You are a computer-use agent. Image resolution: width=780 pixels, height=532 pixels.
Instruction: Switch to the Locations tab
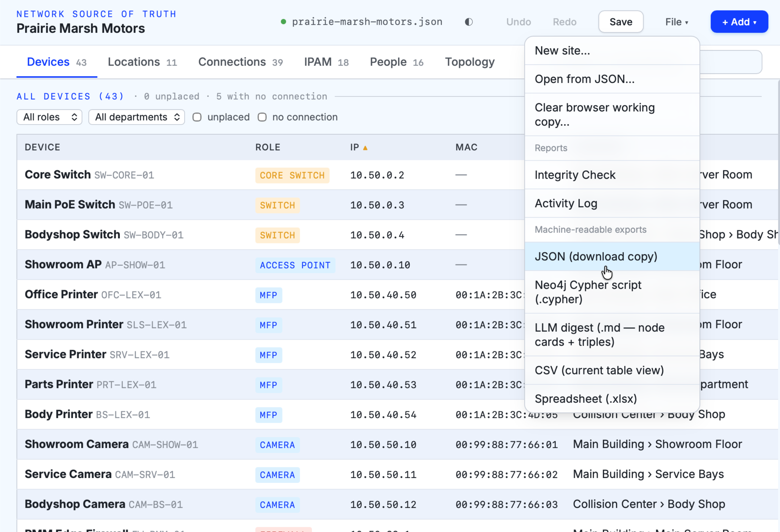point(142,62)
